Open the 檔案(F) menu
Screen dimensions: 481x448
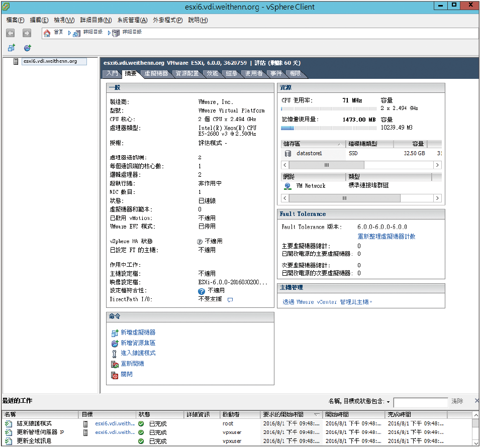tap(15, 20)
